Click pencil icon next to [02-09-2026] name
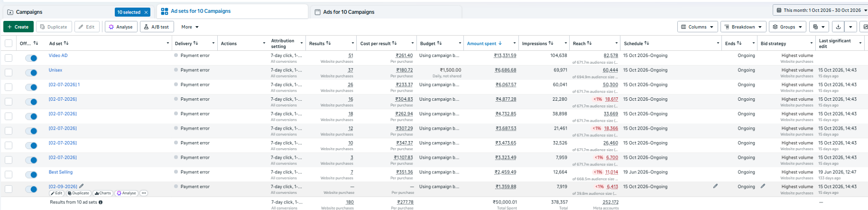Screen dimensions: 868x210 [81, 186]
